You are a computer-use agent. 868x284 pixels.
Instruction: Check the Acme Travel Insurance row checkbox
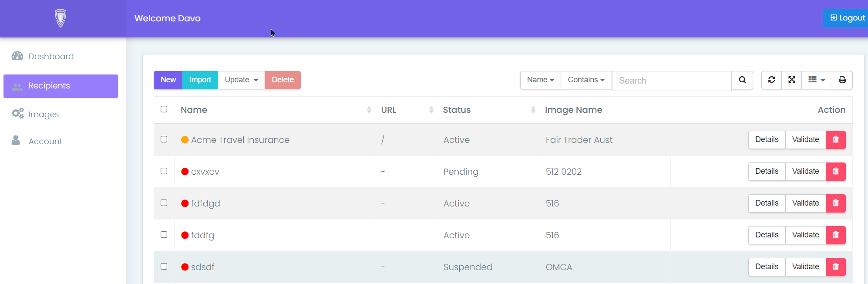[x=164, y=139]
